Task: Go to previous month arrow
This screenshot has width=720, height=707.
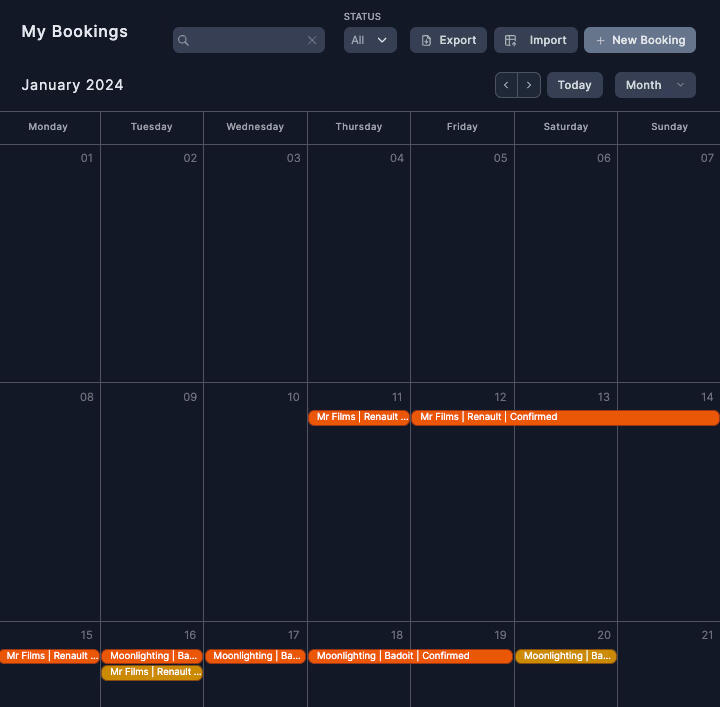Action: coord(506,85)
